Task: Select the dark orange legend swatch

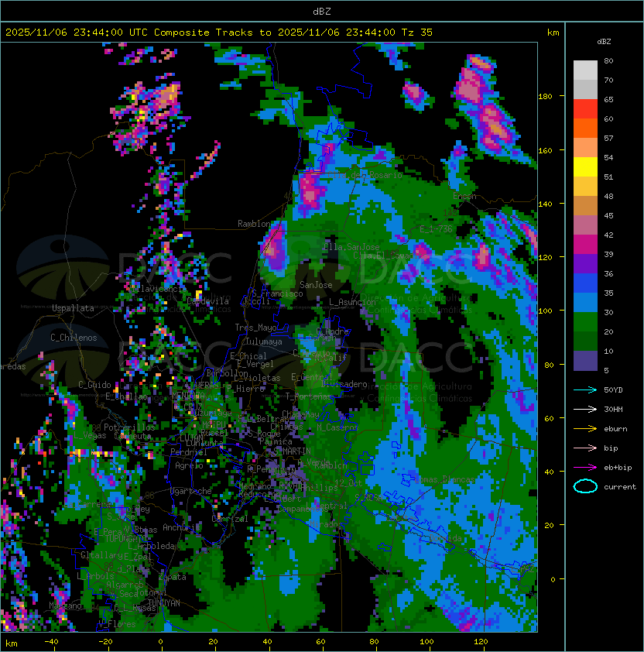Action: [x=585, y=128]
